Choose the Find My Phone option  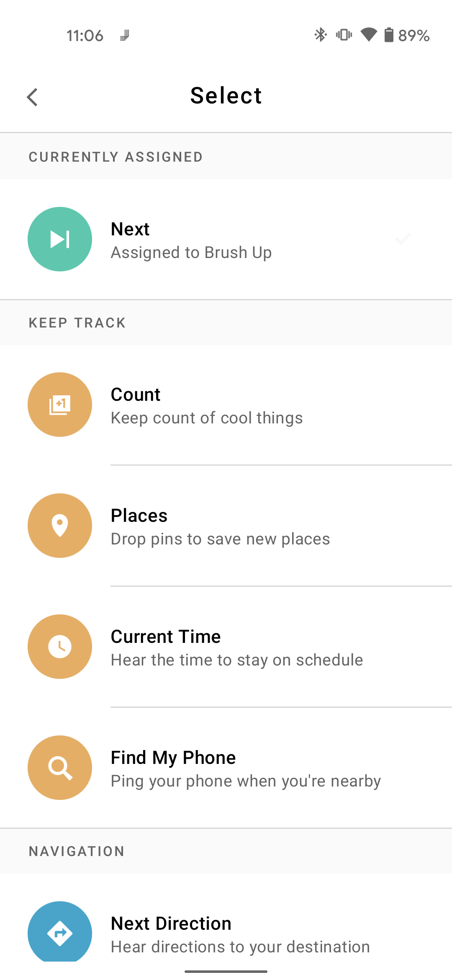[173, 758]
